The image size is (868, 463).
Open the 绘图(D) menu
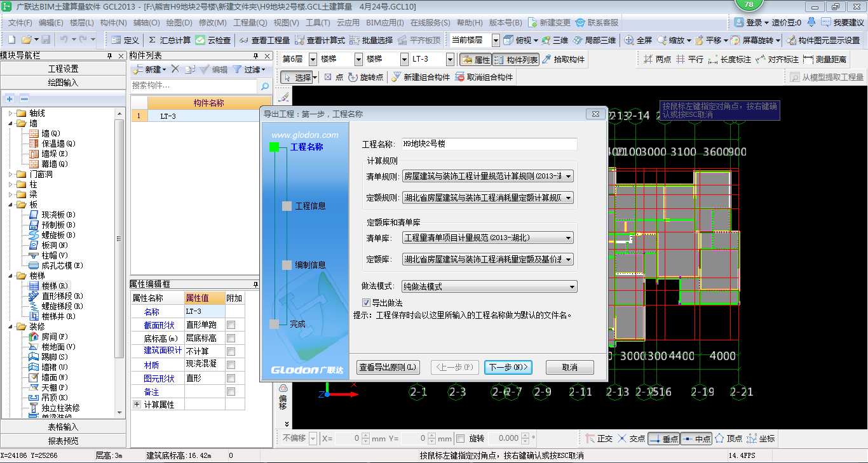click(179, 22)
